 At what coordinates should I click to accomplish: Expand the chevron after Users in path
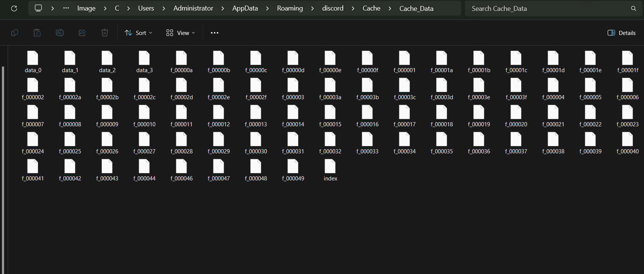click(164, 8)
